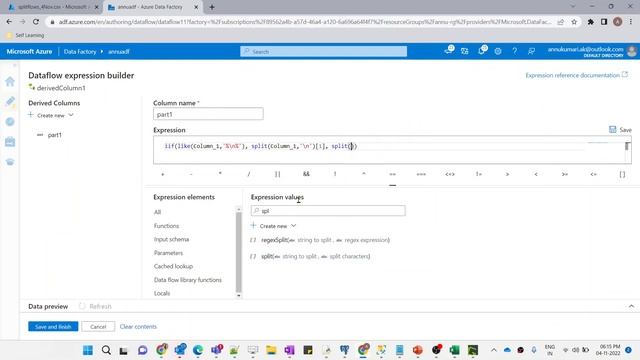
Task: Insert the && and operator
Action: [x=306, y=174]
